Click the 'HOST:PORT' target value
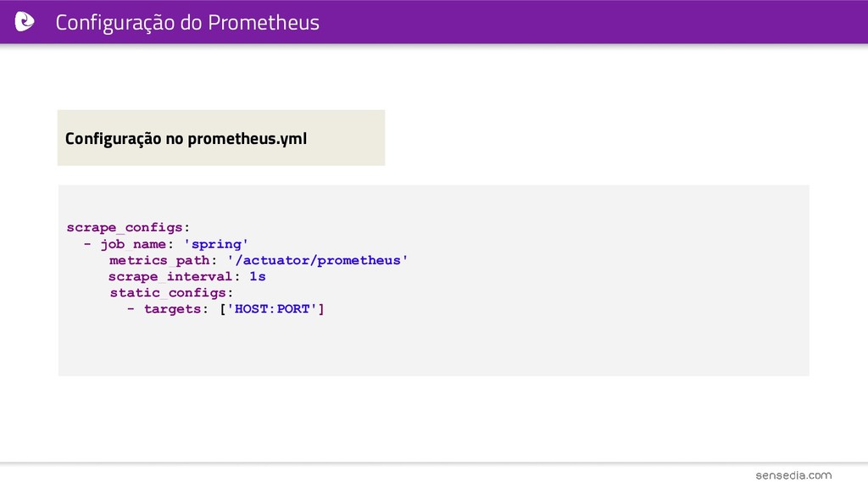The height and width of the screenshot is (488, 868). pos(272,308)
